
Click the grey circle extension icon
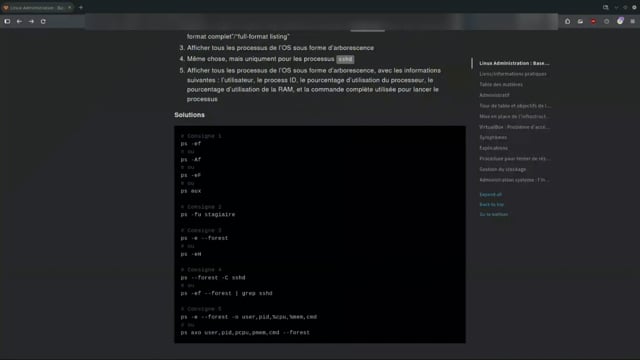(x=607, y=21)
